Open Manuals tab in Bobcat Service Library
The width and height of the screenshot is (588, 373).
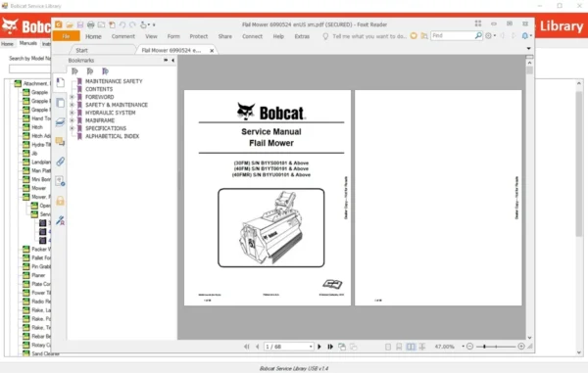(28, 43)
